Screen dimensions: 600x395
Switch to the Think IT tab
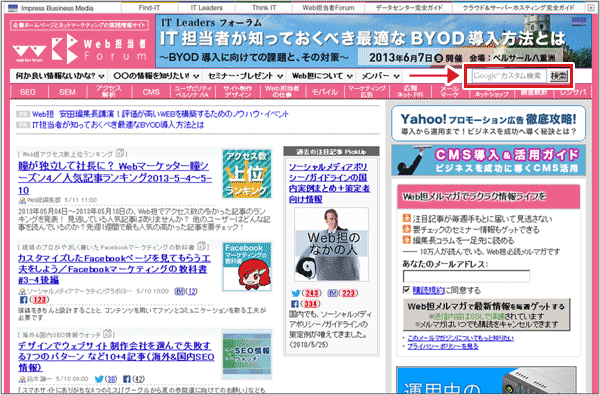tap(264, 8)
